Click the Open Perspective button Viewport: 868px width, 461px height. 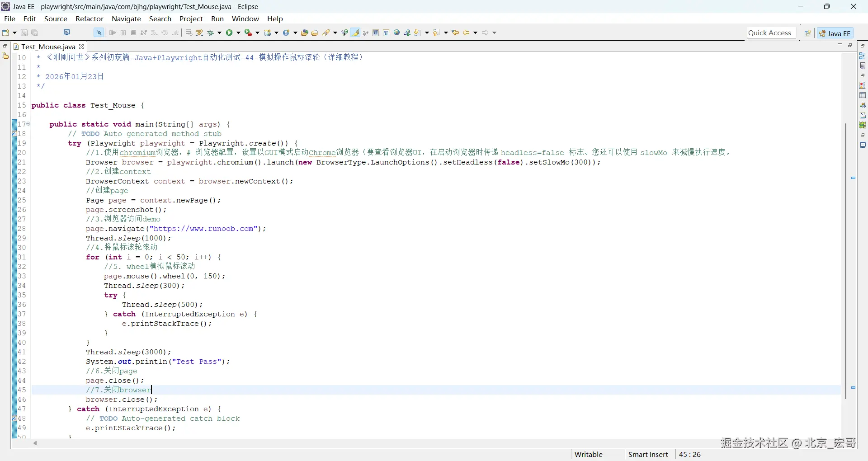pyautogui.click(x=807, y=33)
